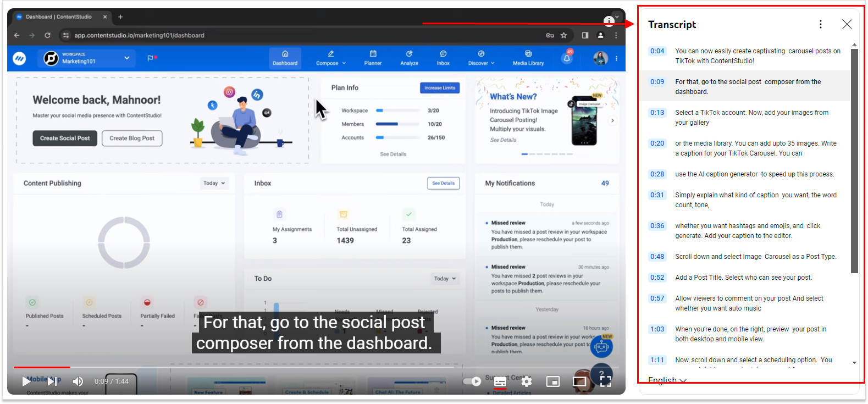This screenshot has width=868, height=404.
Task: Click the header kebab menu beside avatar
Action: (x=616, y=58)
